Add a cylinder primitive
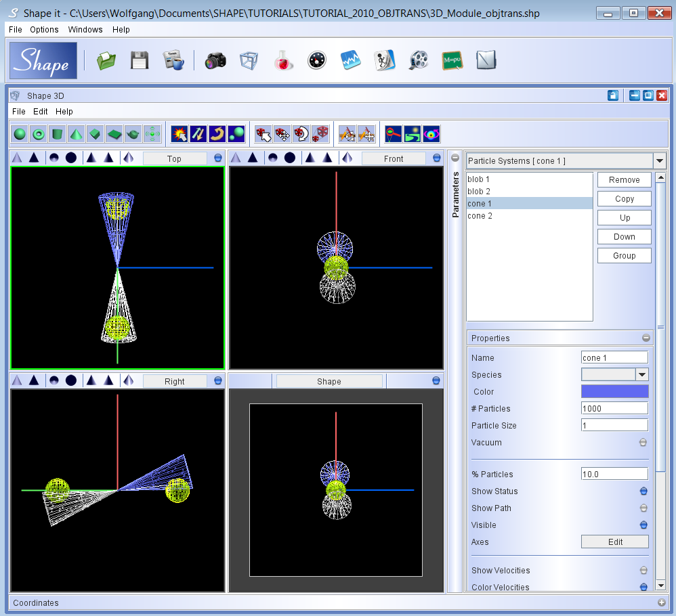 (58, 134)
